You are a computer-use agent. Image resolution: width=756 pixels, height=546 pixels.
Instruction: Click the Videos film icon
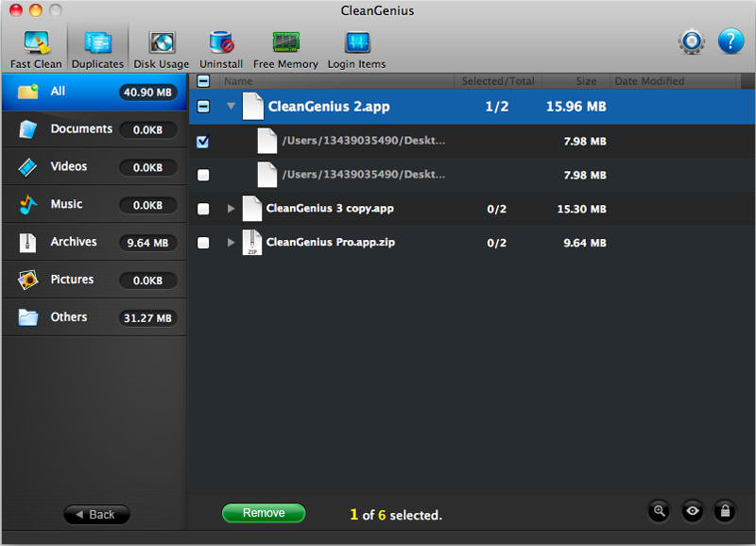27,167
